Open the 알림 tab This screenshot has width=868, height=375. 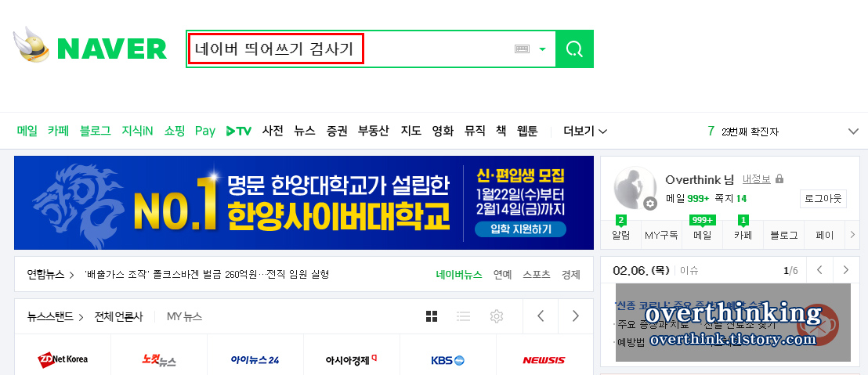point(621,235)
